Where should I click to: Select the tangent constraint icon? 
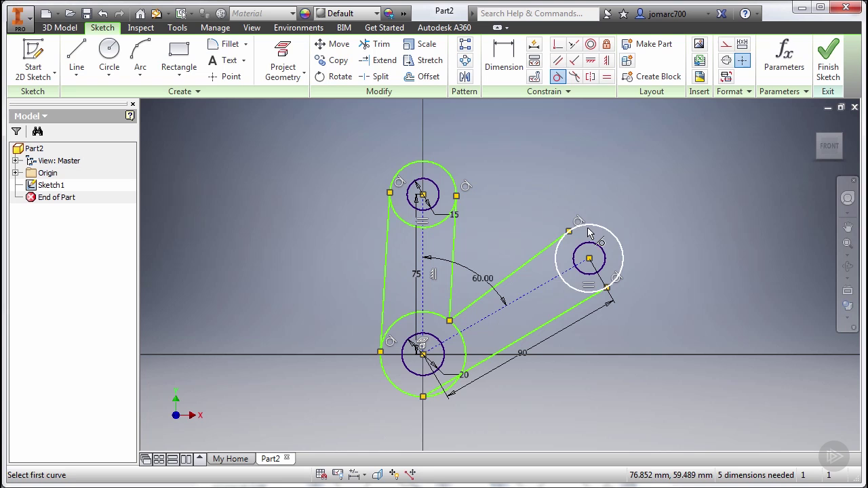click(x=558, y=77)
